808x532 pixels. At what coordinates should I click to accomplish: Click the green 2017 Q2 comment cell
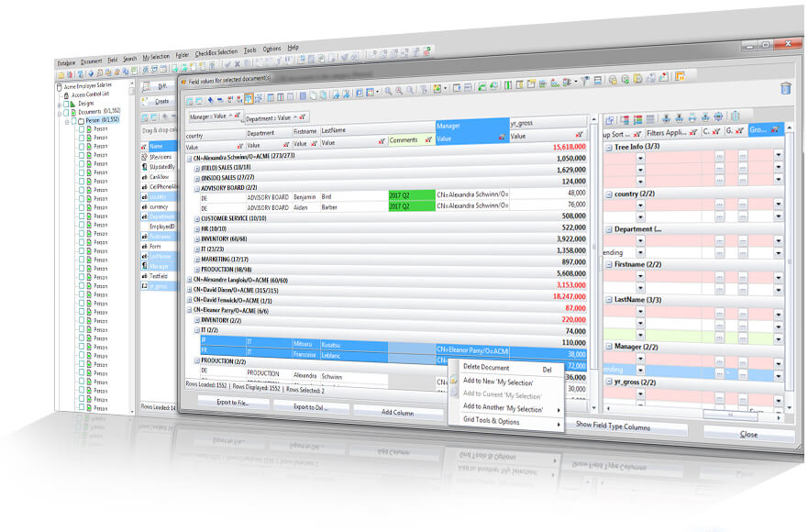coord(411,195)
